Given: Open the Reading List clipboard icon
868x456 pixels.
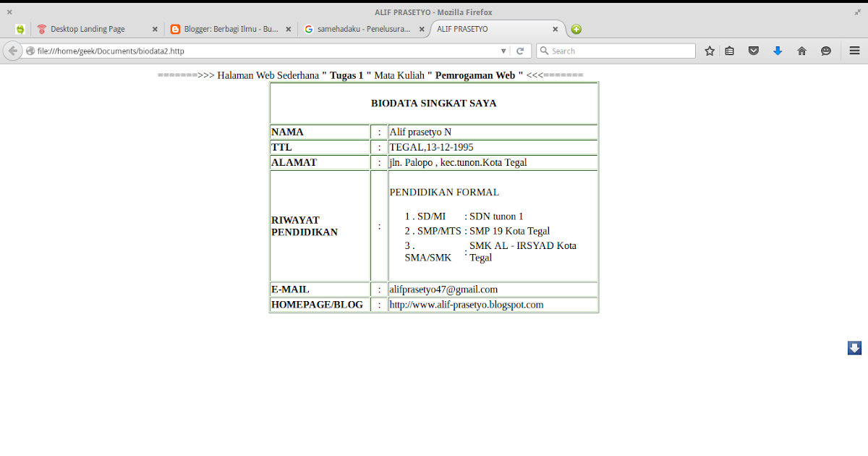Looking at the screenshot, I should [x=730, y=51].
